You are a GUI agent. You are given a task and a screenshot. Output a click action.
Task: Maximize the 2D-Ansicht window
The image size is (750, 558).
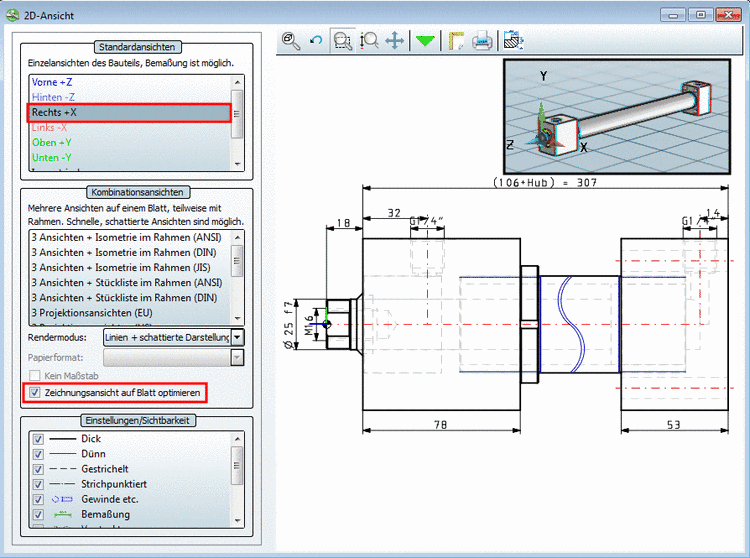click(x=701, y=15)
